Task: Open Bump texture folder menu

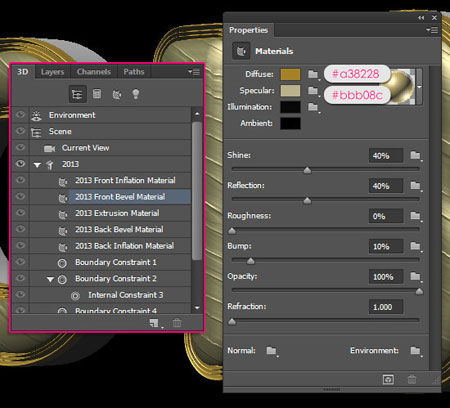Action: [416, 246]
